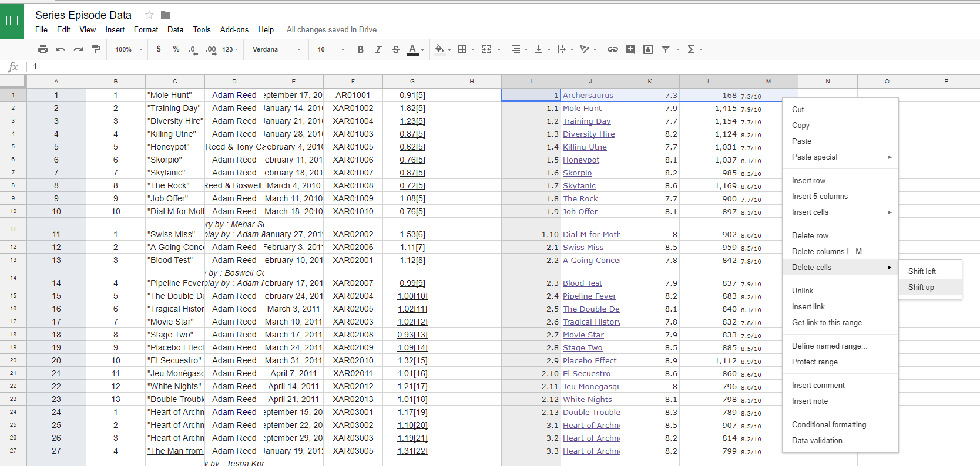980x466 pixels.
Task: Open the Archersaurus link in column J
Action: pyautogui.click(x=588, y=95)
